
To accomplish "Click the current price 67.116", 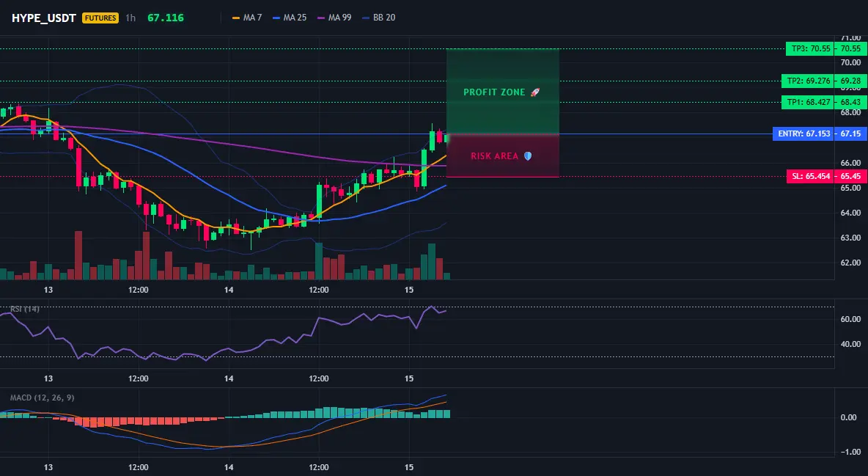I will click(x=166, y=18).
